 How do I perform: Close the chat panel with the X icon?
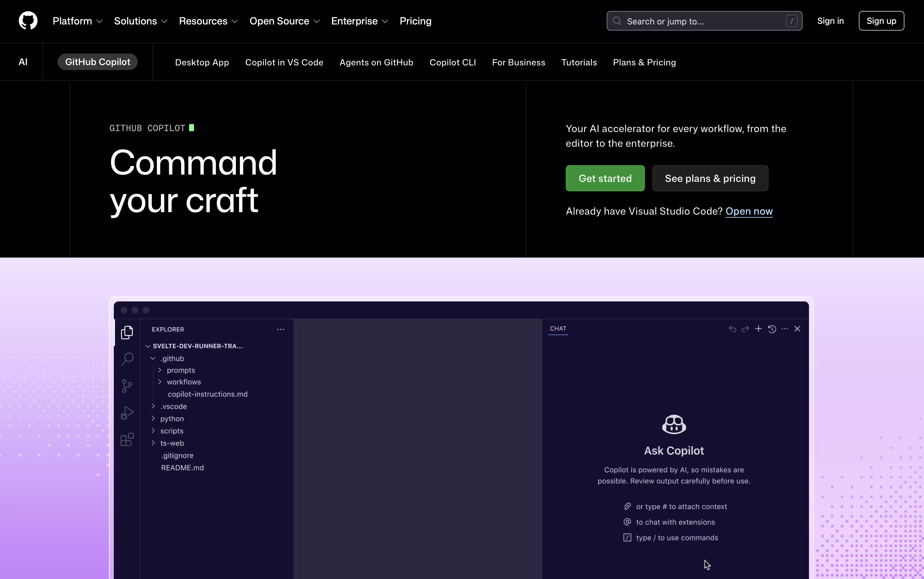tap(797, 329)
